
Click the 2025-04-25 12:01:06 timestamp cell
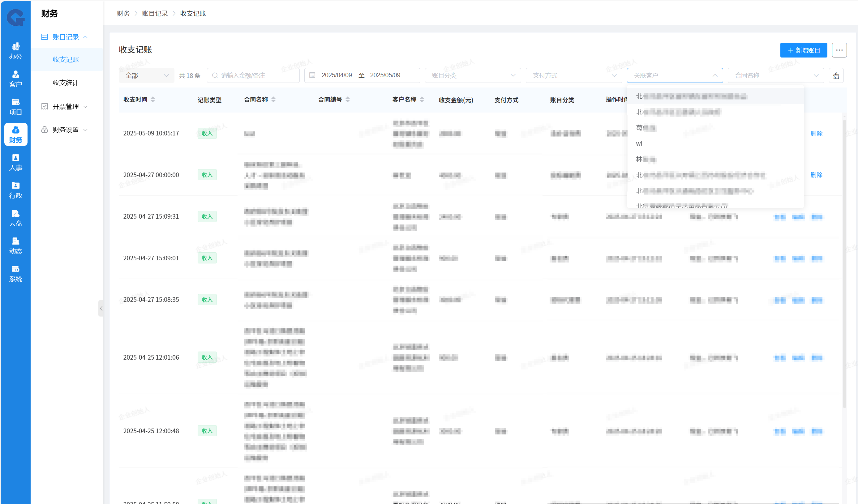point(151,357)
